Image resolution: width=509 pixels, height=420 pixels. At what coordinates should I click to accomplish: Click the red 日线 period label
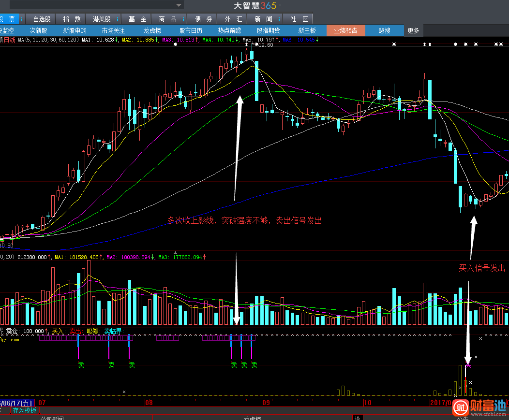pyautogui.click(x=9, y=40)
